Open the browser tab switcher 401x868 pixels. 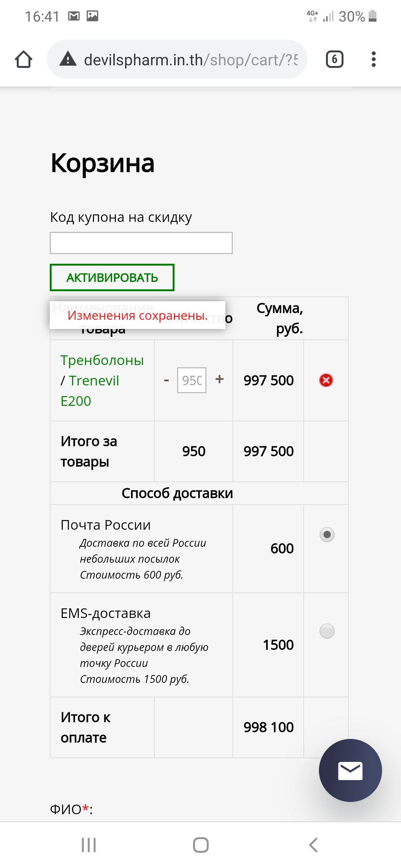click(334, 59)
